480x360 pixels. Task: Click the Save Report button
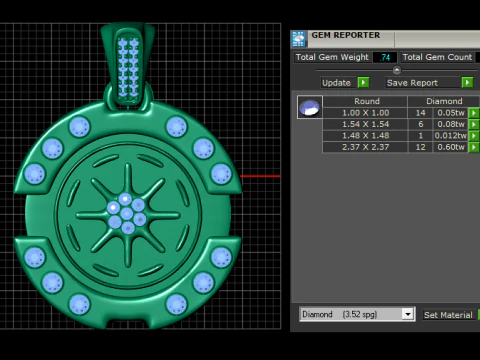point(423,83)
